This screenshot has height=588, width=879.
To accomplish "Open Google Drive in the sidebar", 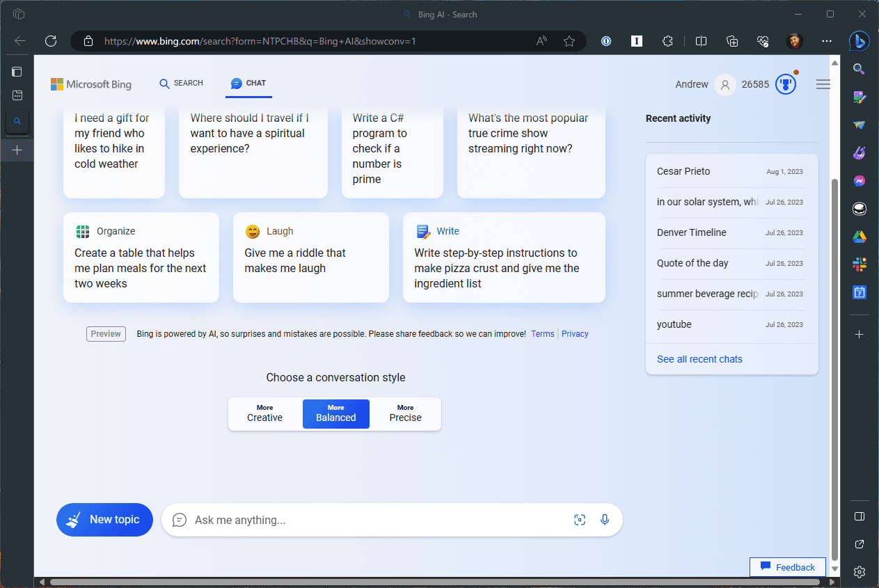I will (x=859, y=237).
